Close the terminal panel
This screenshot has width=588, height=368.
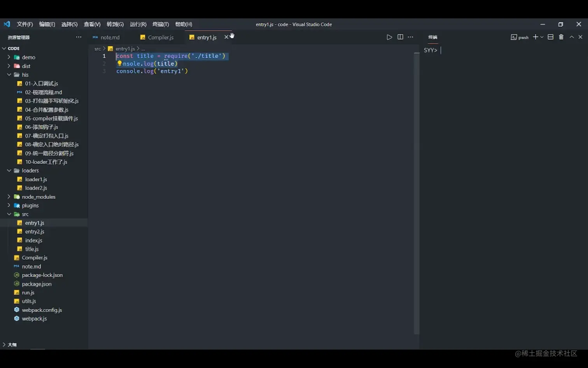click(x=580, y=37)
